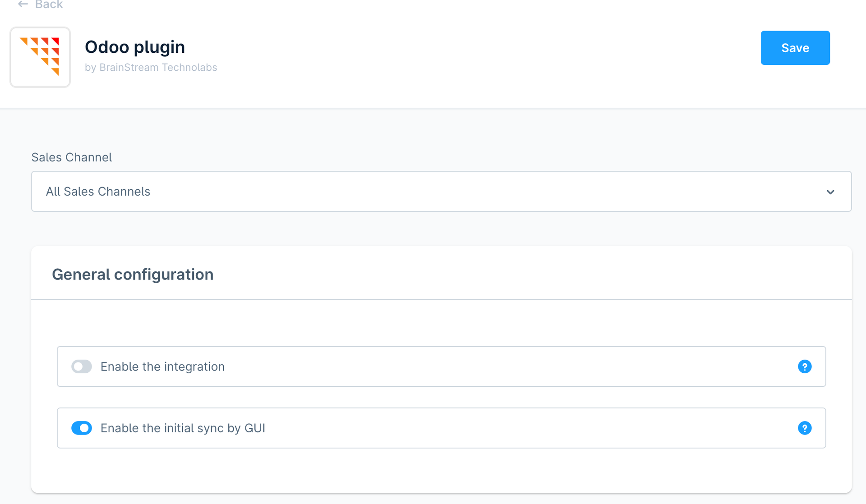Viewport: 866px width, 504px height.
Task: Click the middle of the Sales Channel field
Action: pos(441,191)
